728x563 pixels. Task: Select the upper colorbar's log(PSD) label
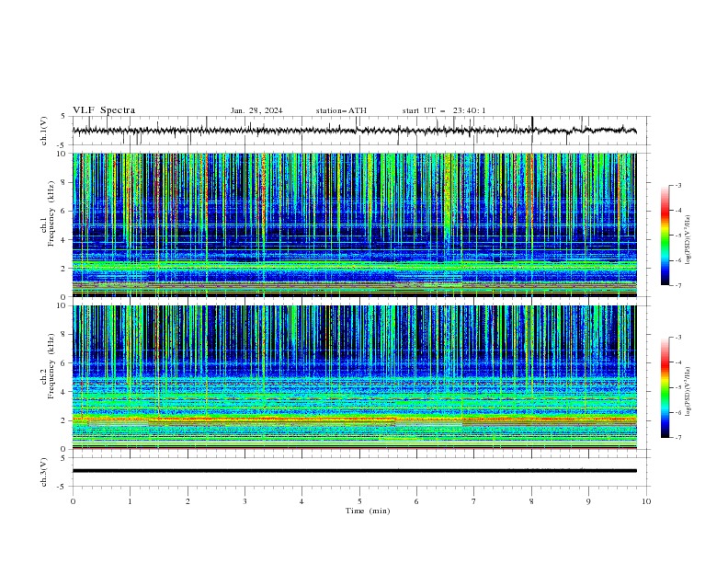[688, 240]
